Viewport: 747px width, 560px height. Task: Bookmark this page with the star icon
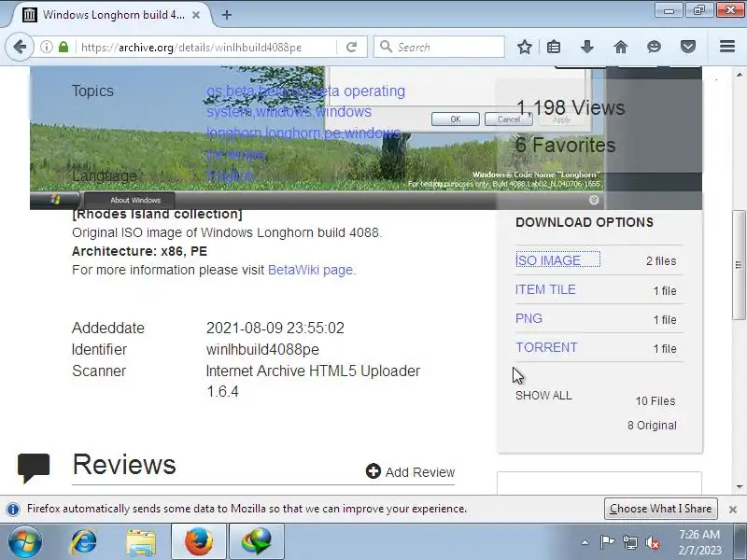coord(525,47)
